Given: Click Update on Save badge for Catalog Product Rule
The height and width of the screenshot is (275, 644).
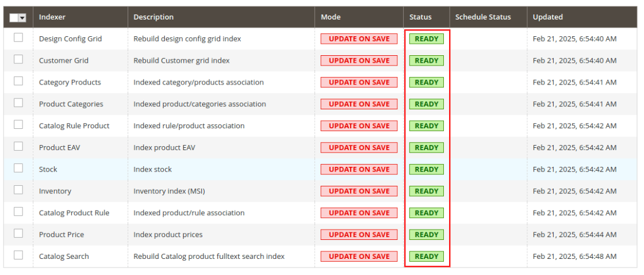Looking at the screenshot, I should [x=359, y=213].
